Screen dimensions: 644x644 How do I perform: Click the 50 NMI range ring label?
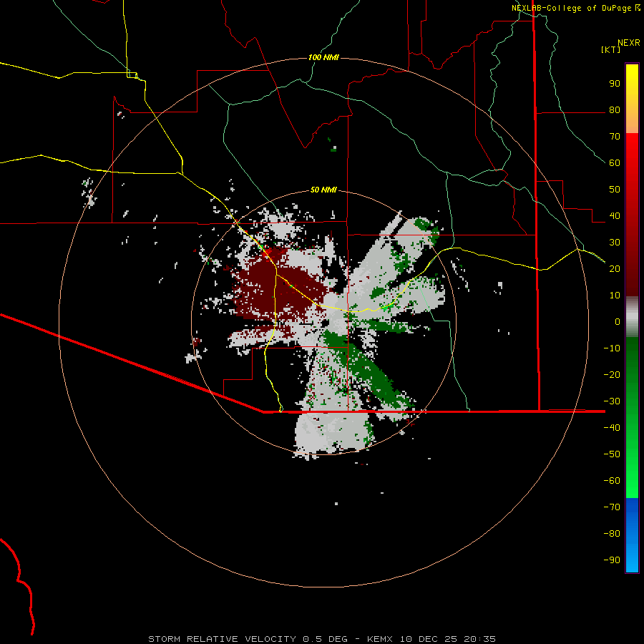pyautogui.click(x=323, y=190)
